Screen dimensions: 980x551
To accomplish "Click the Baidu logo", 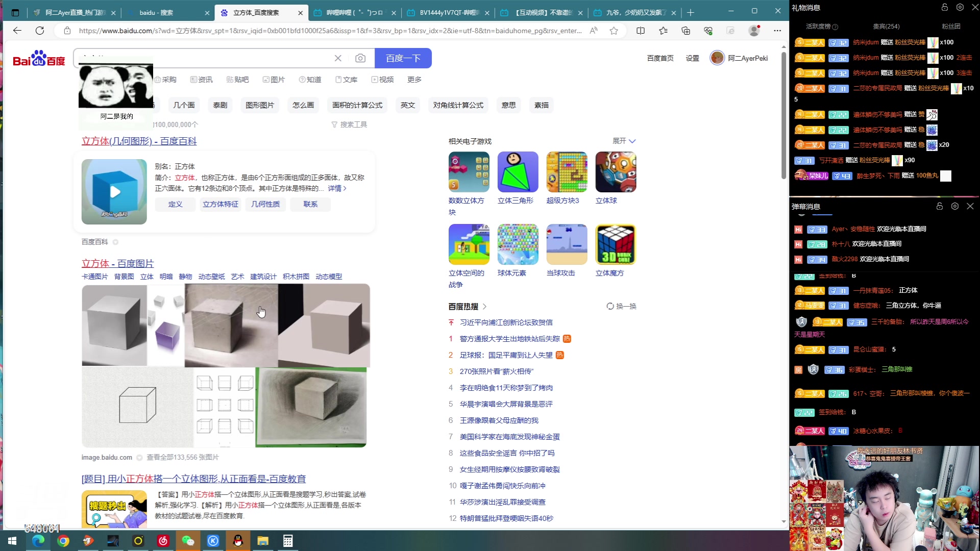I will point(39,59).
